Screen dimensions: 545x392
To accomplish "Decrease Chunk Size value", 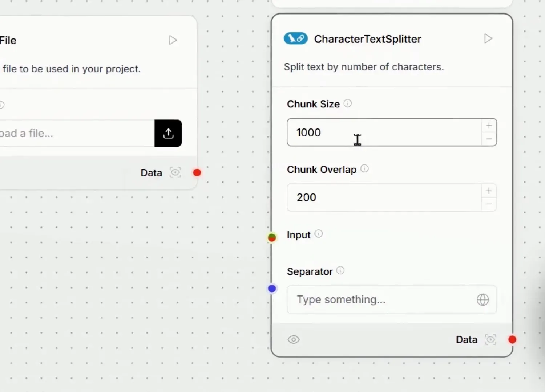I will (x=489, y=139).
